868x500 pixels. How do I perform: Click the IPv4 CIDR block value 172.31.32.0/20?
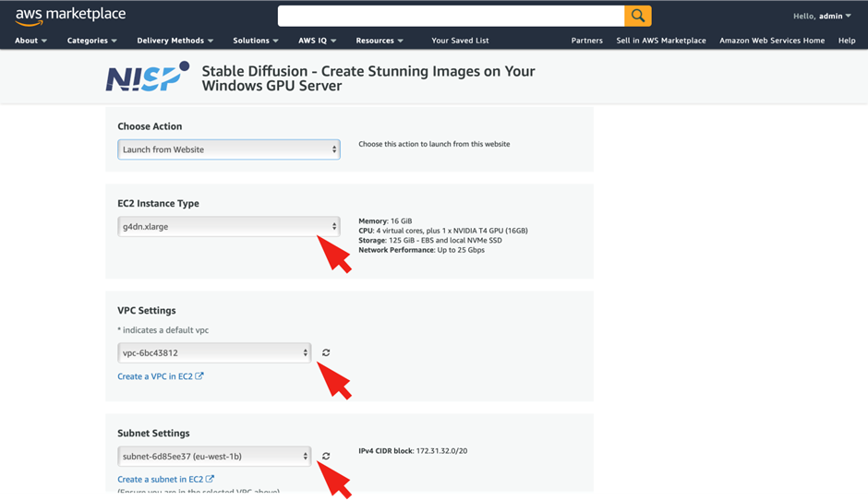pyautogui.click(x=441, y=451)
